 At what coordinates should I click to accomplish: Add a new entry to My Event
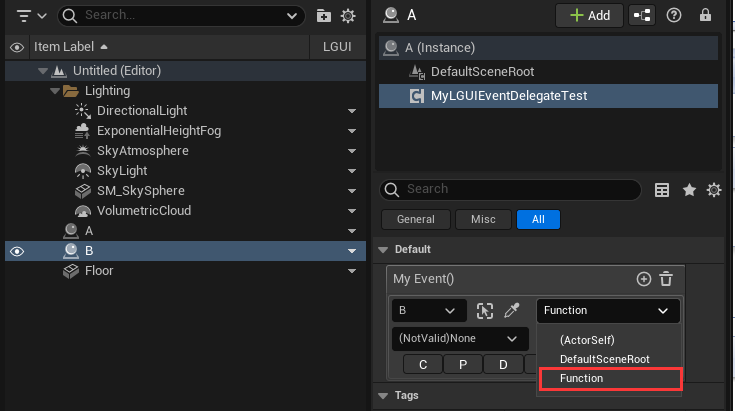click(644, 280)
